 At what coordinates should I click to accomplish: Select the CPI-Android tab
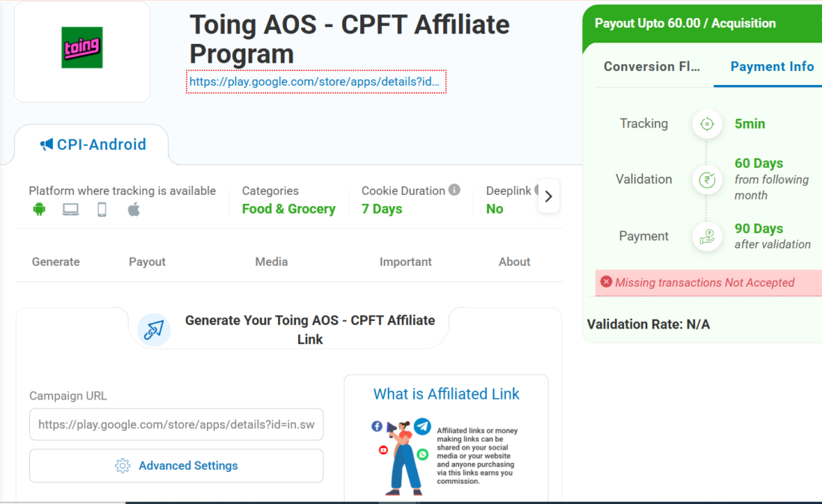(93, 145)
